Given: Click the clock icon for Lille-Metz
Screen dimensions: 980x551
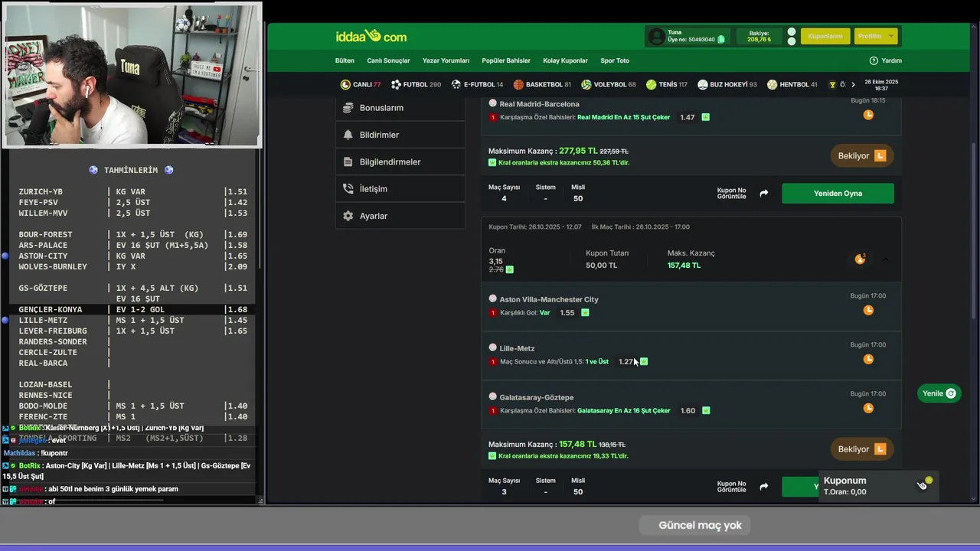Looking at the screenshot, I should point(868,359).
